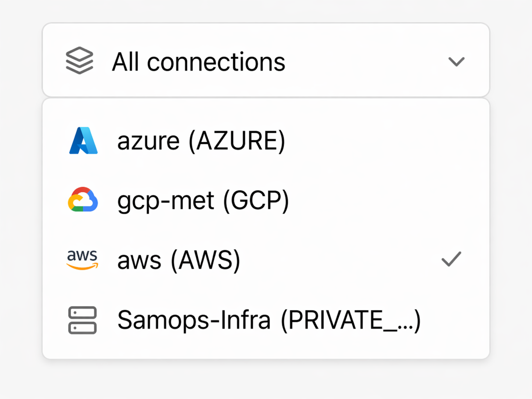The height and width of the screenshot is (399, 532).
Task: Click the Azure logo icon
Action: click(83, 141)
